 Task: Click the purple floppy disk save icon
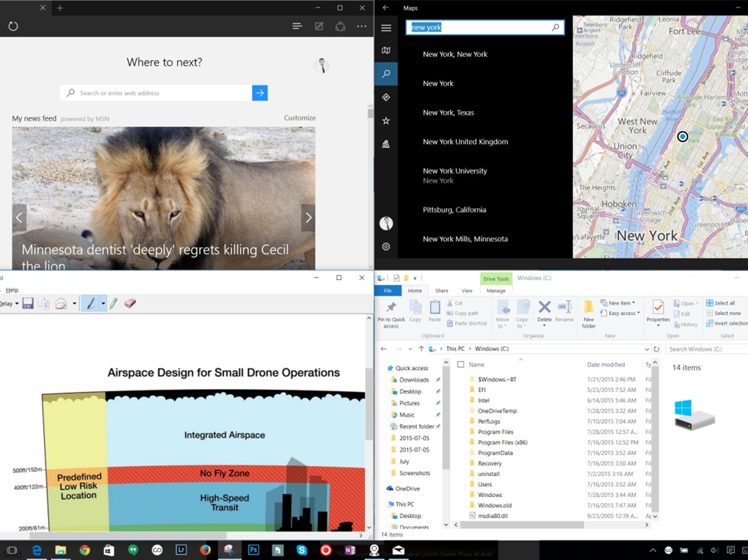tap(28, 304)
